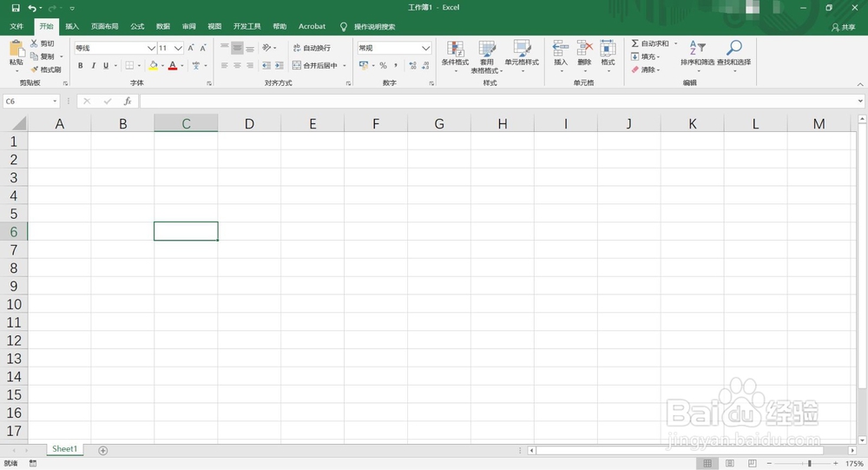Image resolution: width=868 pixels, height=470 pixels.
Task: Open Find and Select (查找和选择)
Action: point(734,55)
